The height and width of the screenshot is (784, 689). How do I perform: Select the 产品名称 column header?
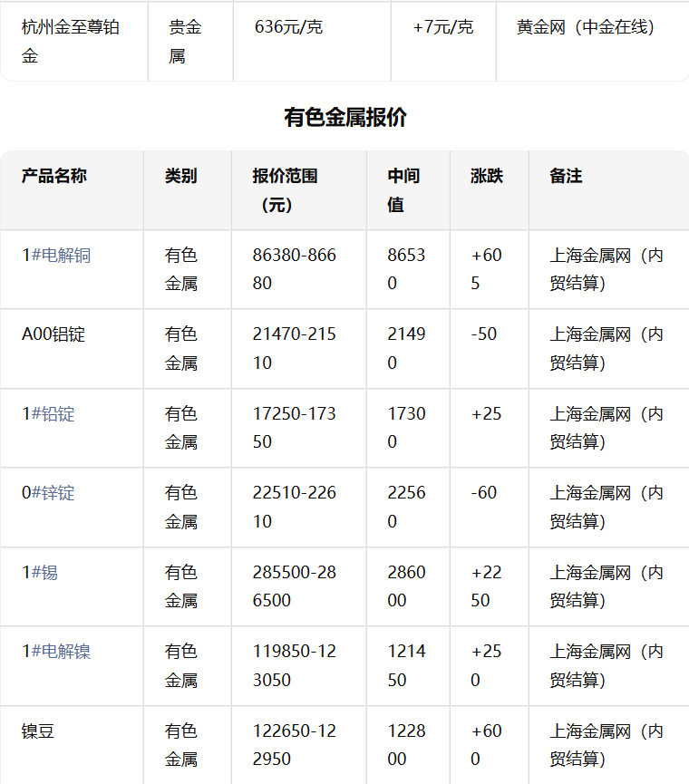tap(54, 176)
